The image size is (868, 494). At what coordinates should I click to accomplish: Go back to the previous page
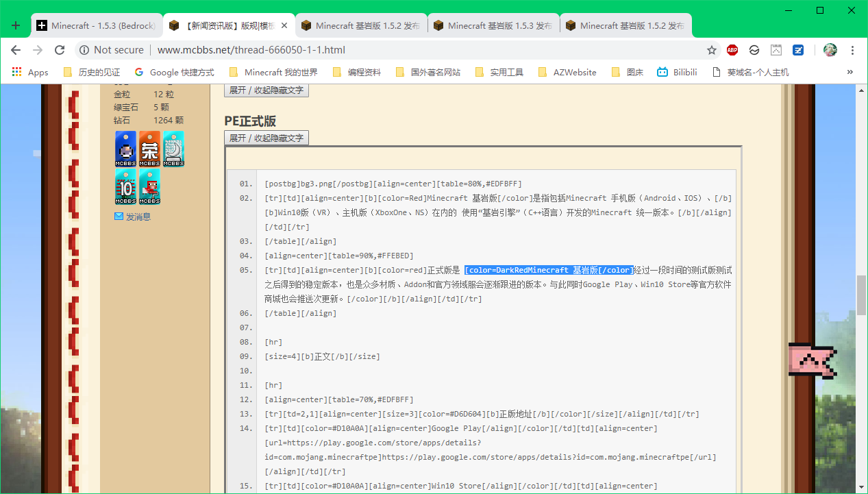tap(16, 50)
